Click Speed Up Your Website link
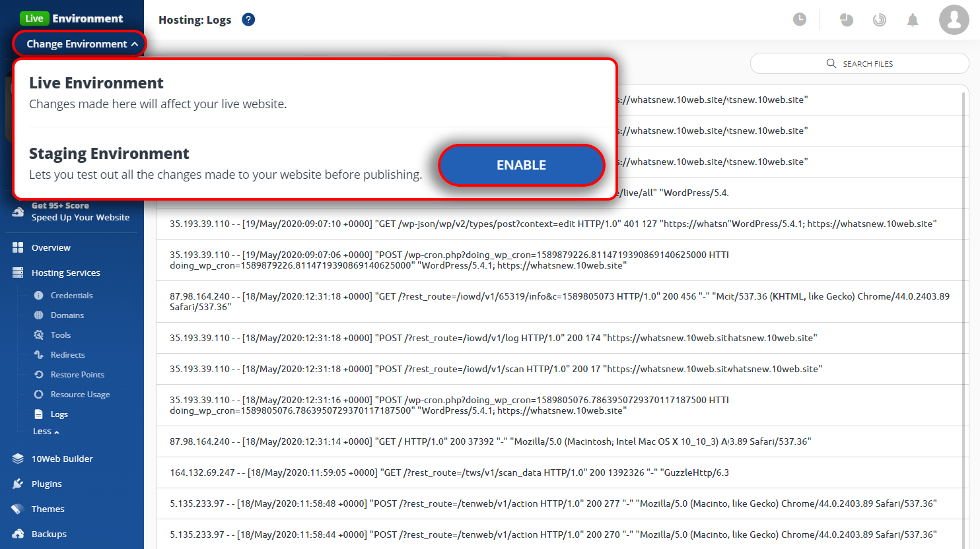 81,217
